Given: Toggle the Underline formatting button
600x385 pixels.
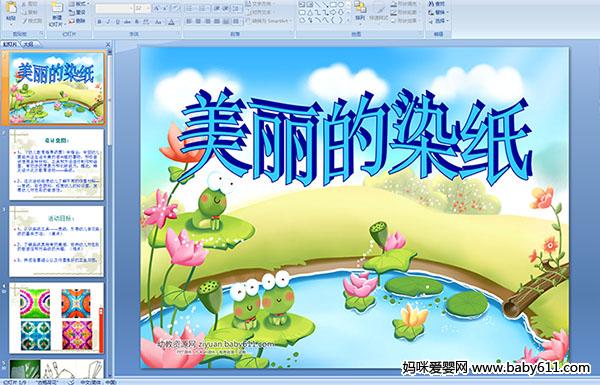Looking at the screenshot, I should [117, 22].
